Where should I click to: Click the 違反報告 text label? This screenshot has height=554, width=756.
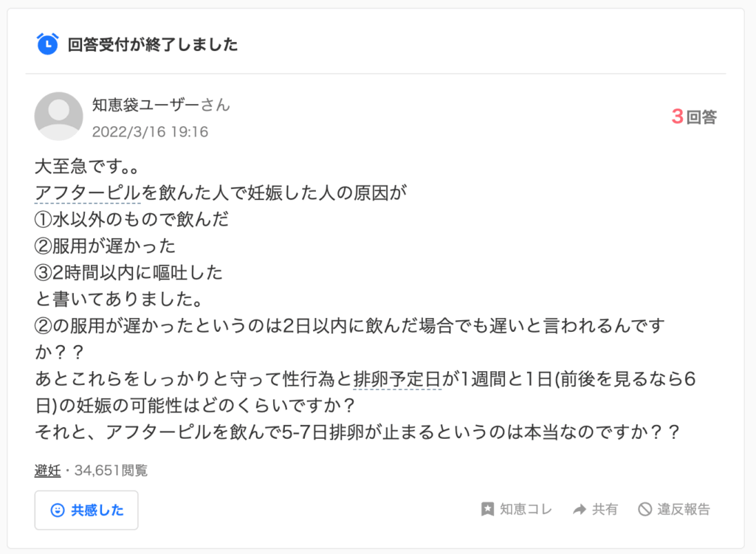point(684,509)
